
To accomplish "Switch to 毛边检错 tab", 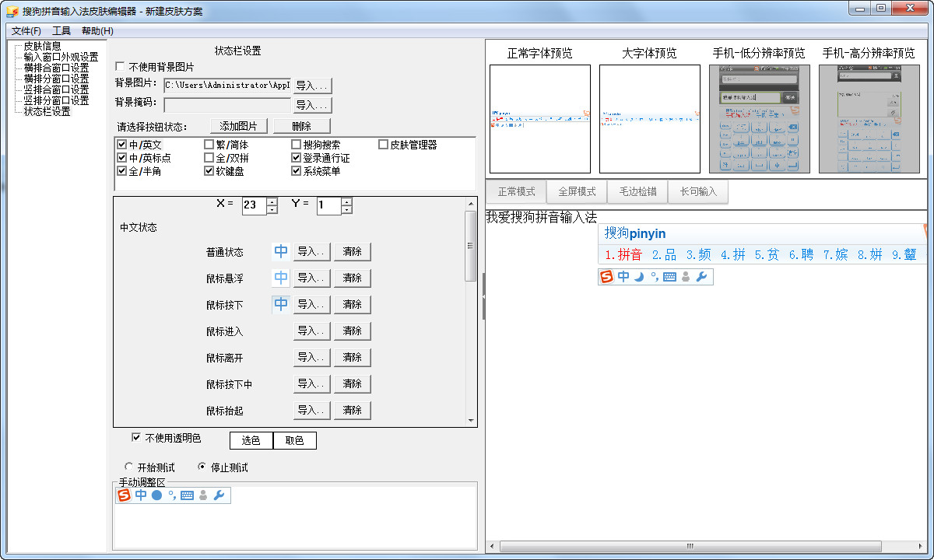I will (637, 191).
